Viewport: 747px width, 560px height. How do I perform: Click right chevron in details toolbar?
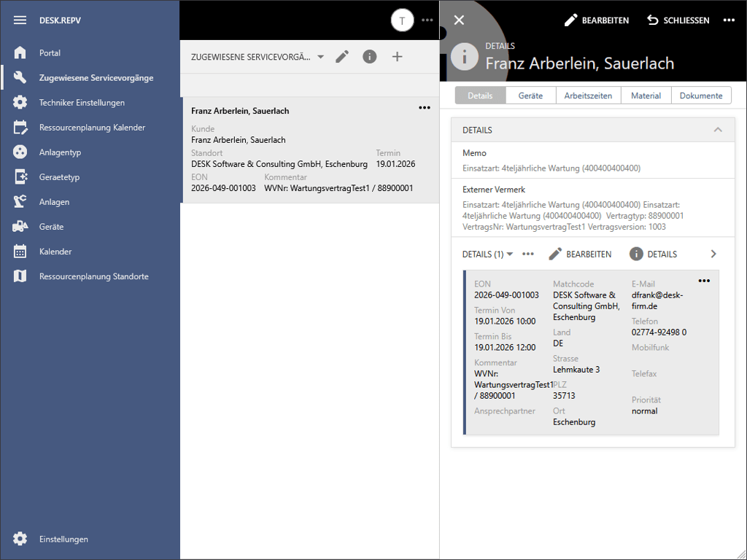713,254
